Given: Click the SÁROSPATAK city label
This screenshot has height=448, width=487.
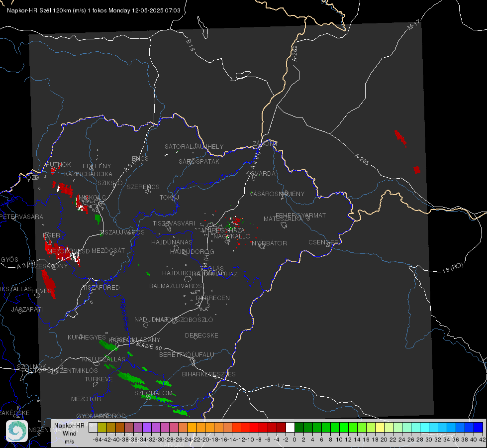Looking at the screenshot, I should [199, 161].
